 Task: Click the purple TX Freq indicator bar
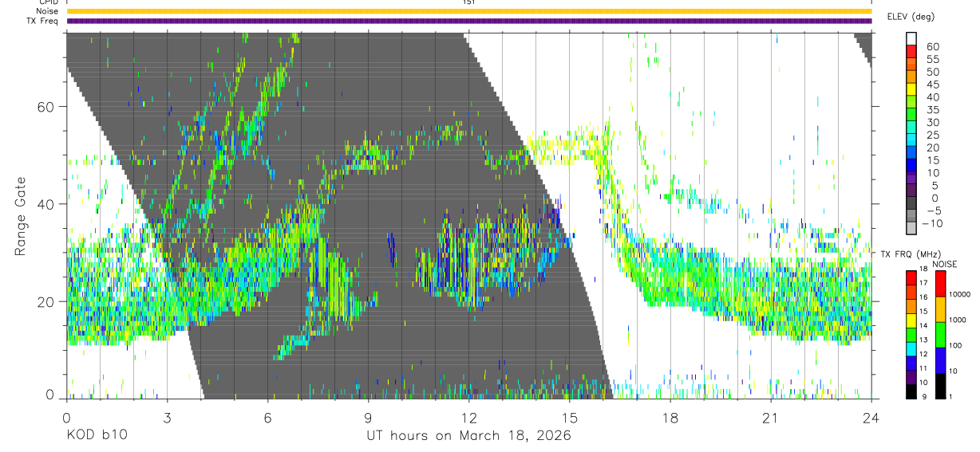tap(468, 21)
